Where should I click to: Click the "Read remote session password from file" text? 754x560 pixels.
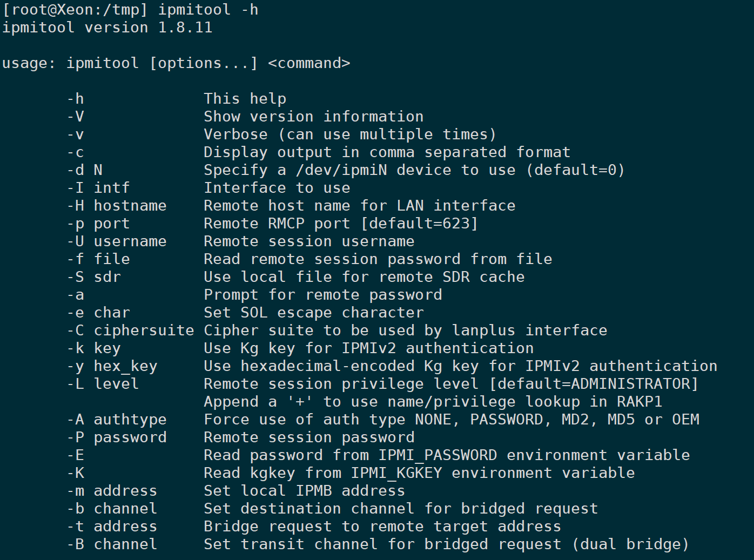click(x=378, y=259)
